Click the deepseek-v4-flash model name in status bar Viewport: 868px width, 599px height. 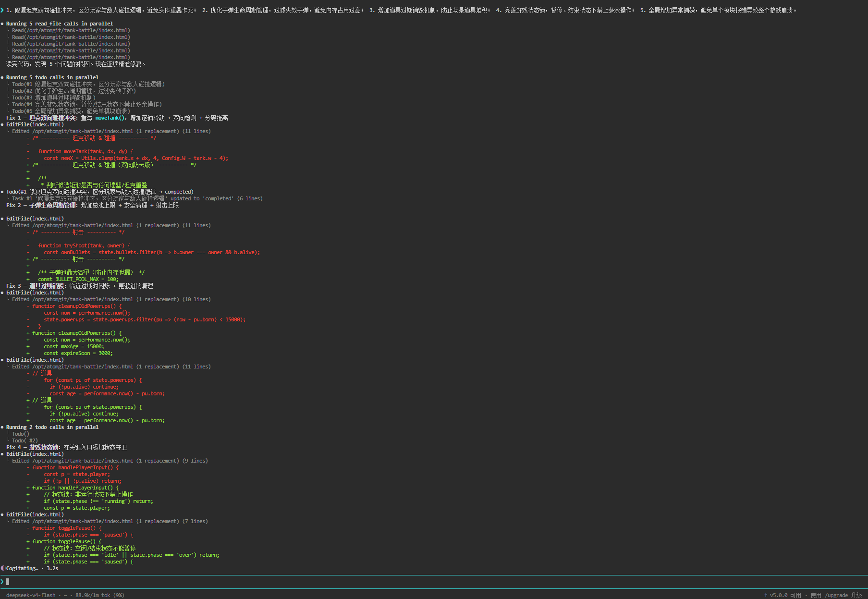pyautogui.click(x=31, y=595)
